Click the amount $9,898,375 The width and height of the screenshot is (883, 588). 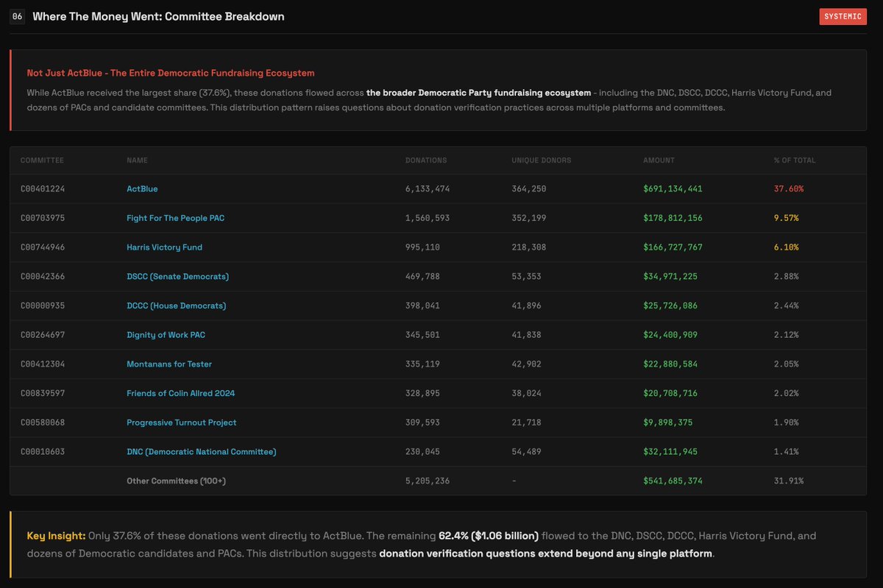(667, 422)
